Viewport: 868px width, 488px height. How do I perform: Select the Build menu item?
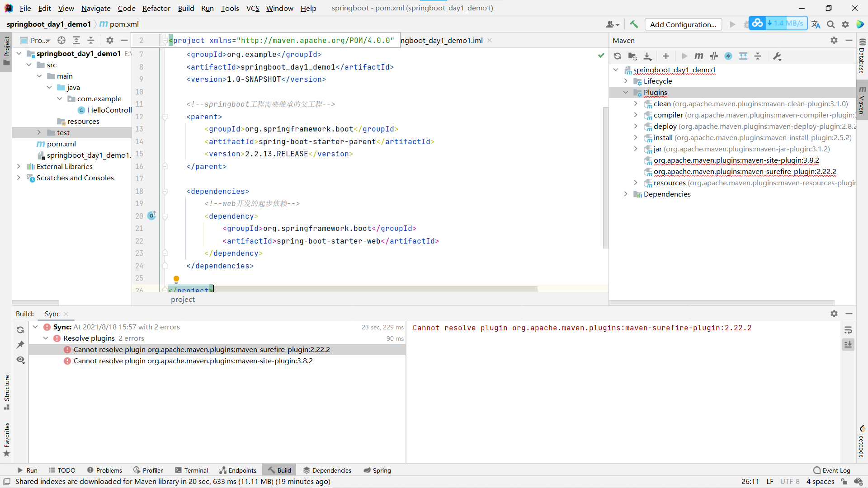[x=186, y=8]
